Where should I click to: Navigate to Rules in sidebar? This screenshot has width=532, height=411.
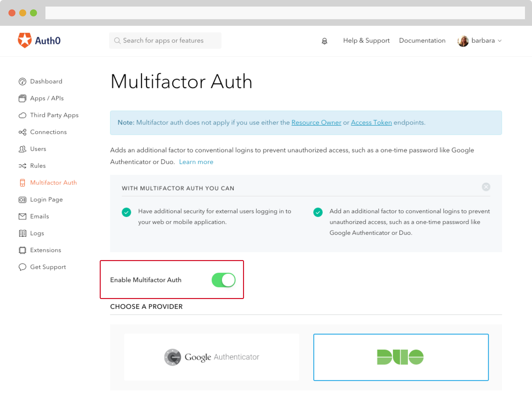click(x=37, y=165)
